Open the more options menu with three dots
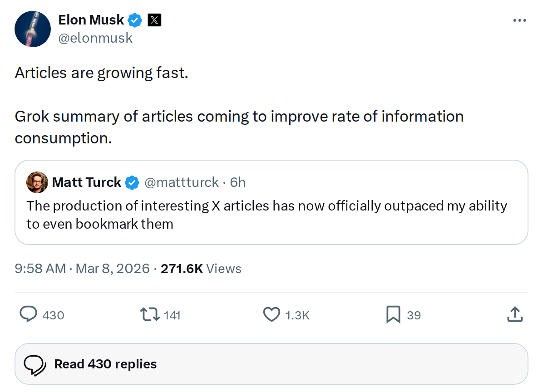Image resolution: width=543 pixels, height=392 pixels. coord(519,20)
